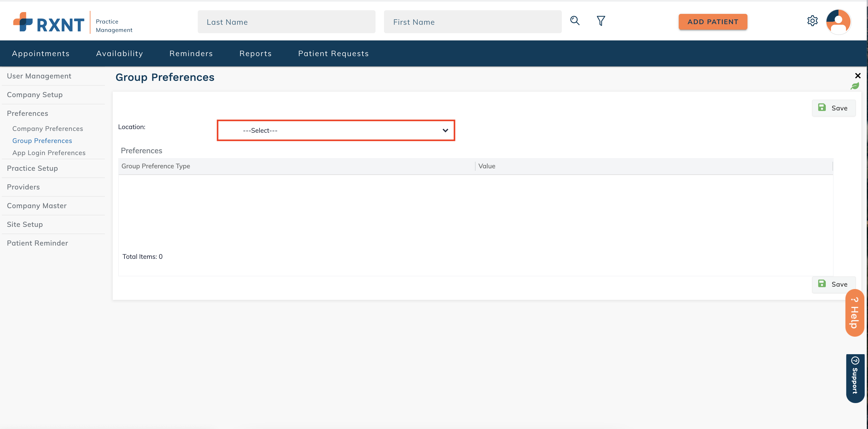The image size is (868, 429).
Task: Open the Support side tab
Action: pyautogui.click(x=855, y=378)
